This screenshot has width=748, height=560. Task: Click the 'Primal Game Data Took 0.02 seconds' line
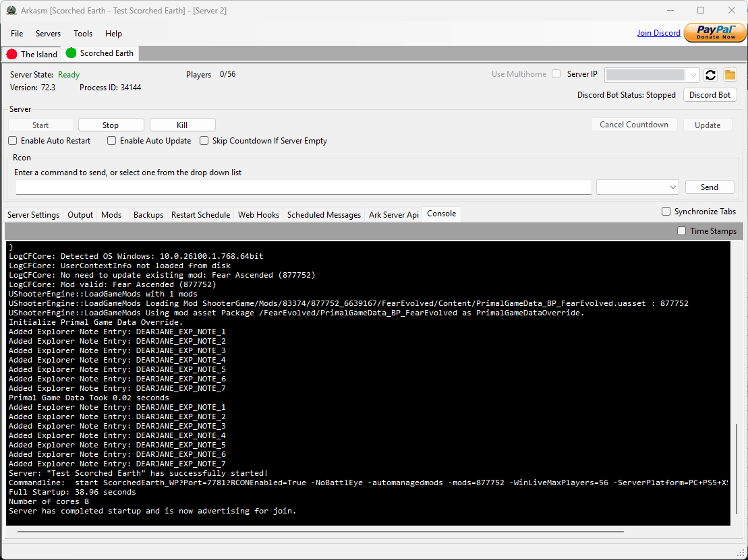(89, 398)
